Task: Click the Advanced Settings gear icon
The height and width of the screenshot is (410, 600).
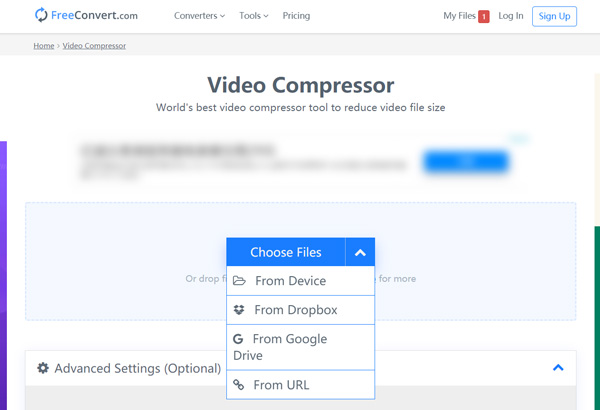Action: (x=43, y=368)
